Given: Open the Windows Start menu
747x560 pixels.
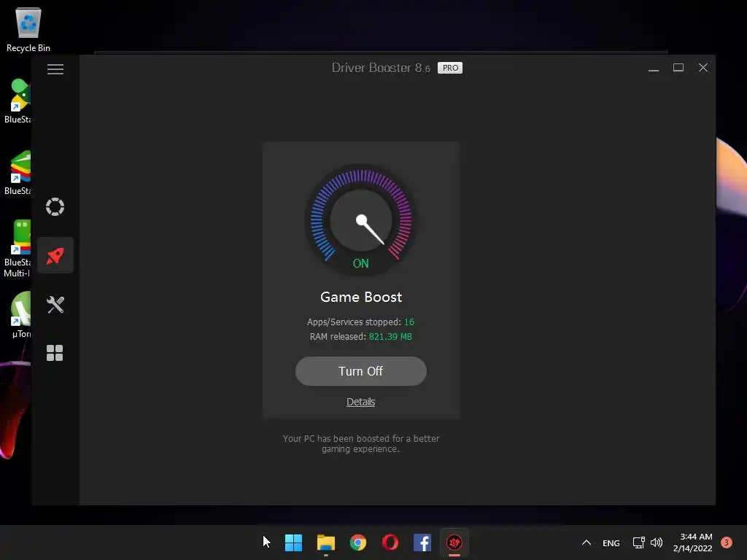Looking at the screenshot, I should [x=293, y=542].
